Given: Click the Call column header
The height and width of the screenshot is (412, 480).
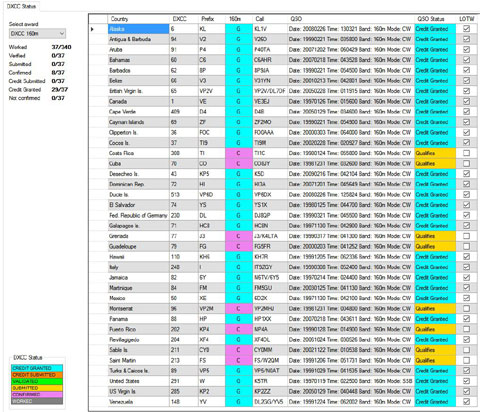Looking at the screenshot, I should 270,19.
